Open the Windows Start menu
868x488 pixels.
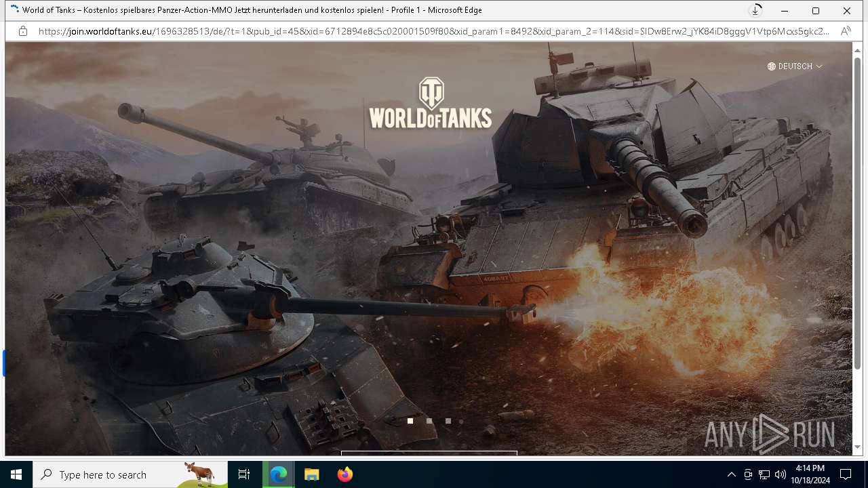16,474
